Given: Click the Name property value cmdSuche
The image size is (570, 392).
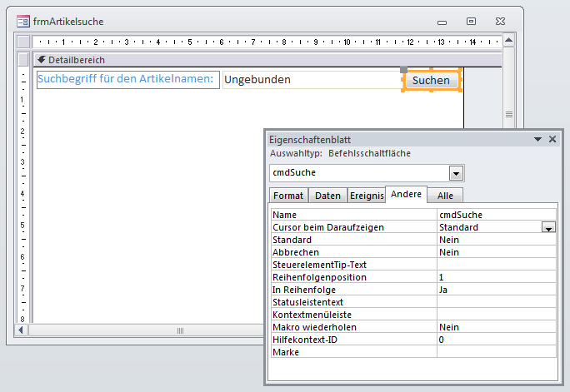Looking at the screenshot, I should click(x=497, y=215).
